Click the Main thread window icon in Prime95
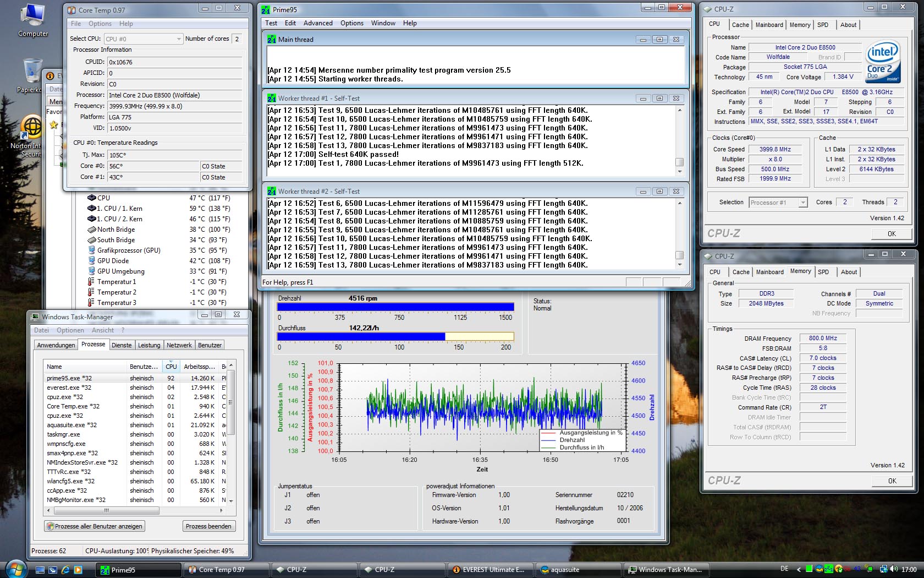 [x=272, y=39]
